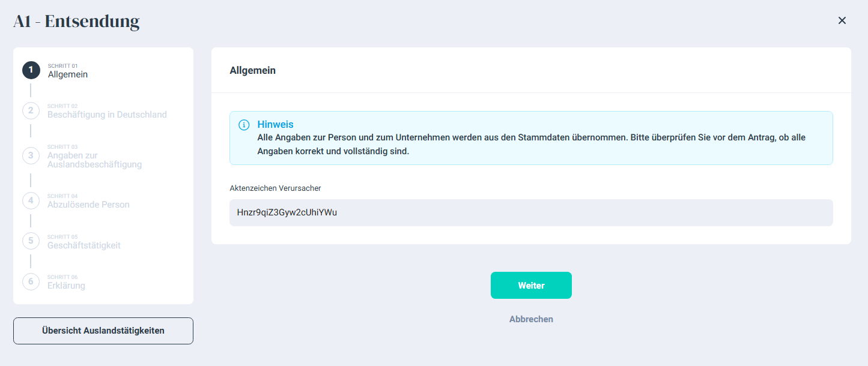The height and width of the screenshot is (366, 868).
Task: Click the info icon beside Hinweis
Action: 244,125
